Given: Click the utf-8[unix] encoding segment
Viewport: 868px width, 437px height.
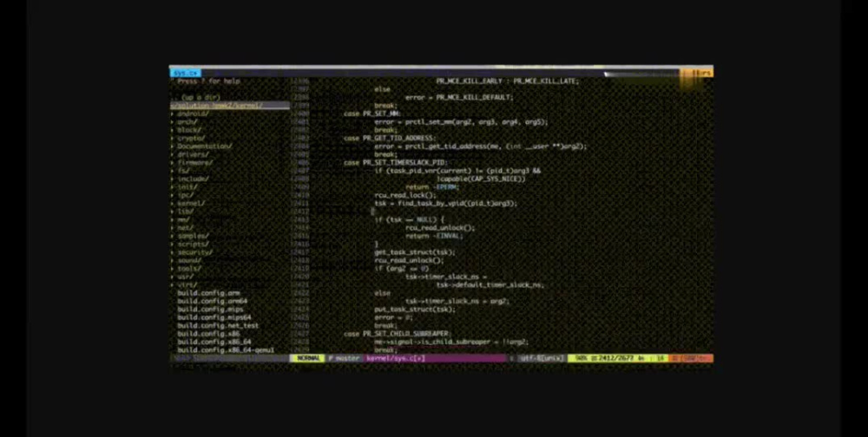Looking at the screenshot, I should coord(541,358).
